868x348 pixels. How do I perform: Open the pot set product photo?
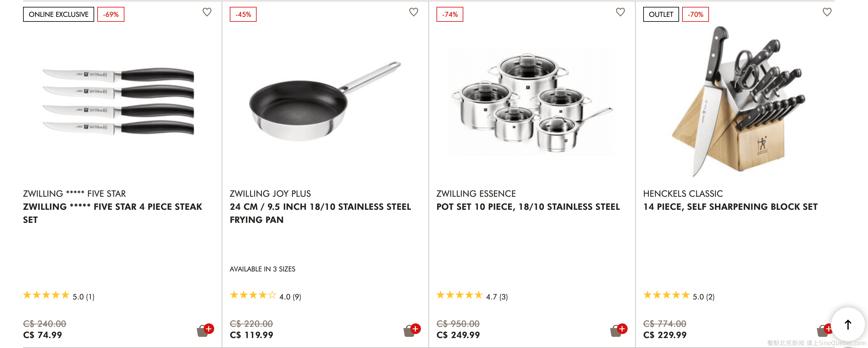(x=531, y=101)
